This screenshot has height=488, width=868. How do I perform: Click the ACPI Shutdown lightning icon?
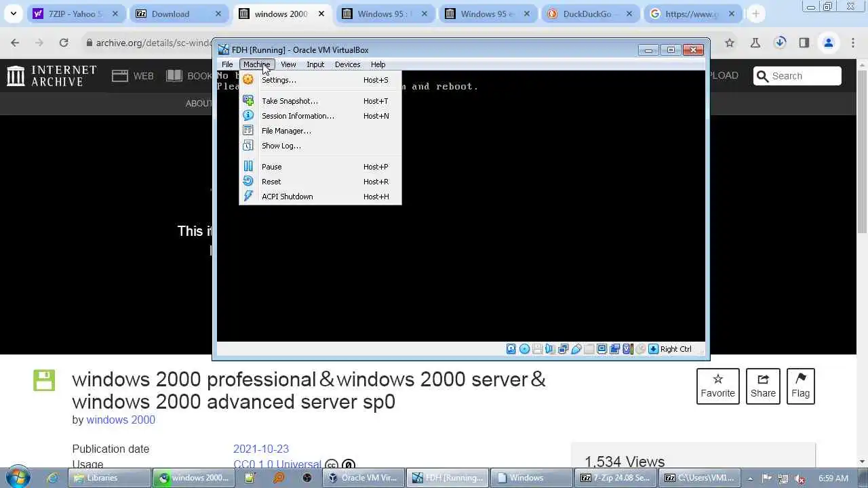point(248,196)
